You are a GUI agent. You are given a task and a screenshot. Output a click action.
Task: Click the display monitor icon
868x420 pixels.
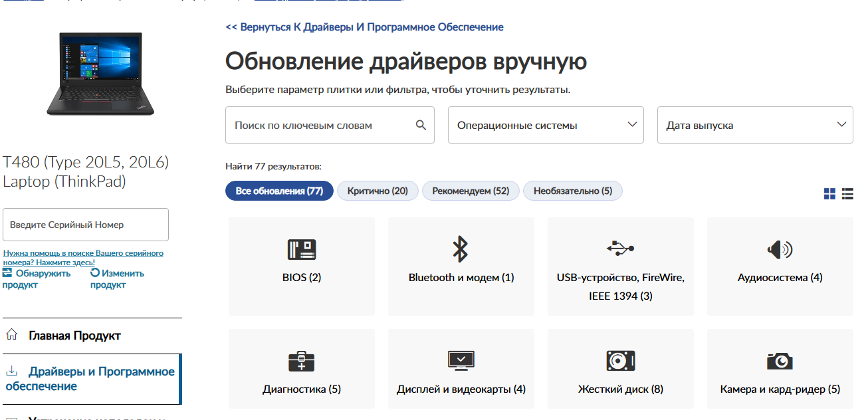[461, 361]
